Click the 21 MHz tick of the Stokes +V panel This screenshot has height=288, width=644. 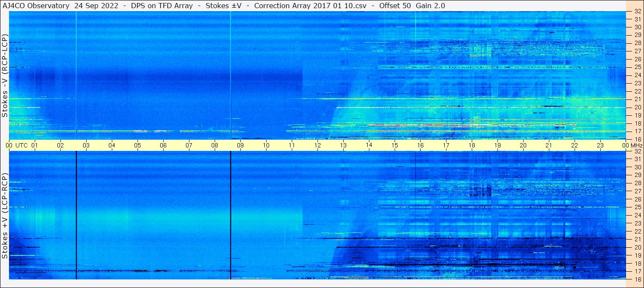638,239
